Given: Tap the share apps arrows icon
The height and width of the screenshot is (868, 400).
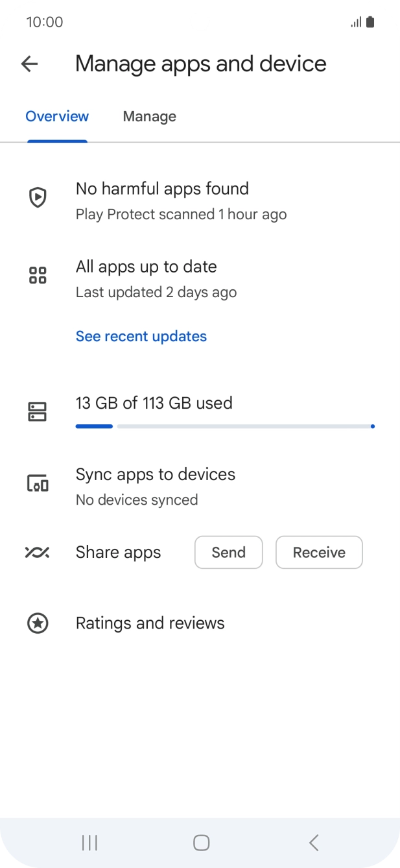Looking at the screenshot, I should coord(37,552).
